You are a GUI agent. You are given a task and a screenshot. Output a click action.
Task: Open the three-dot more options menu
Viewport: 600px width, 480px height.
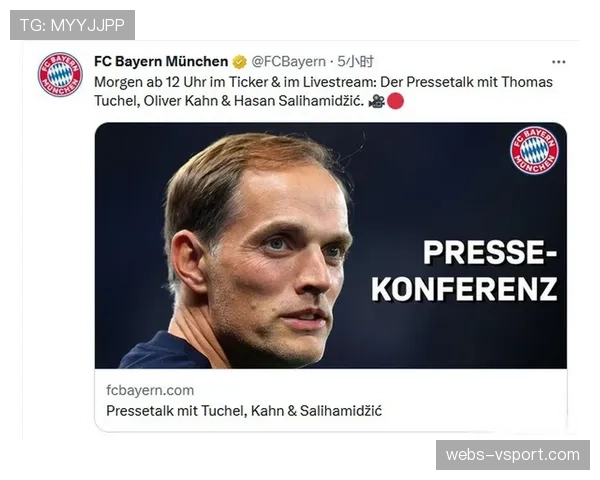coord(559,62)
